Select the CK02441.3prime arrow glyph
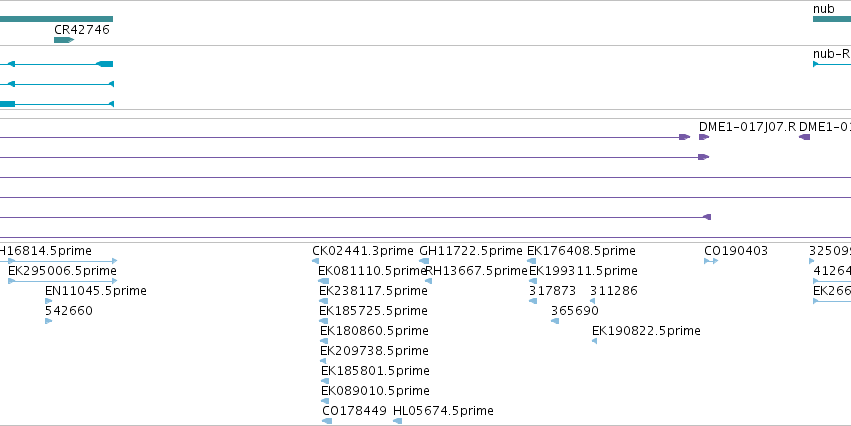The image size is (851, 426). (315, 261)
